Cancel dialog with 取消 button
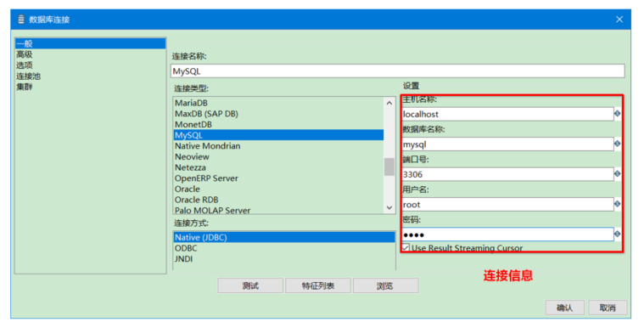Image resolution: width=644 pixels, height=322 pixels. coord(608,308)
